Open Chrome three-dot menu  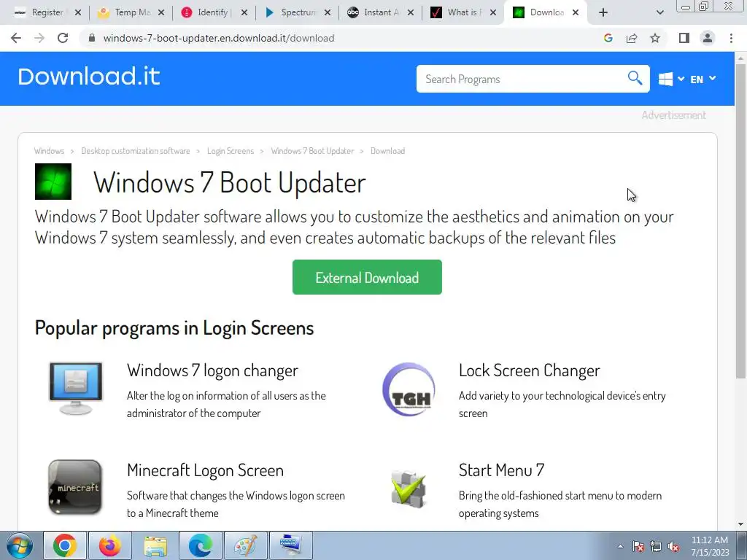731,38
